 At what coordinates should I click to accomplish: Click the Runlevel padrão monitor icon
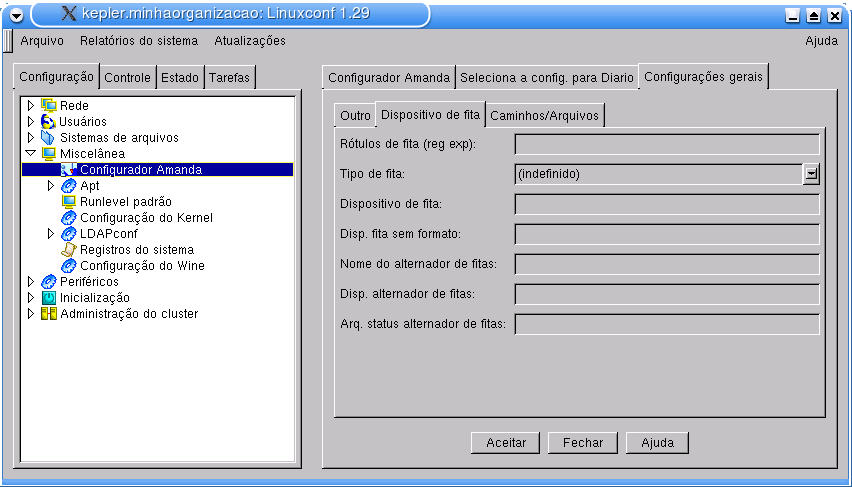pyautogui.click(x=69, y=202)
